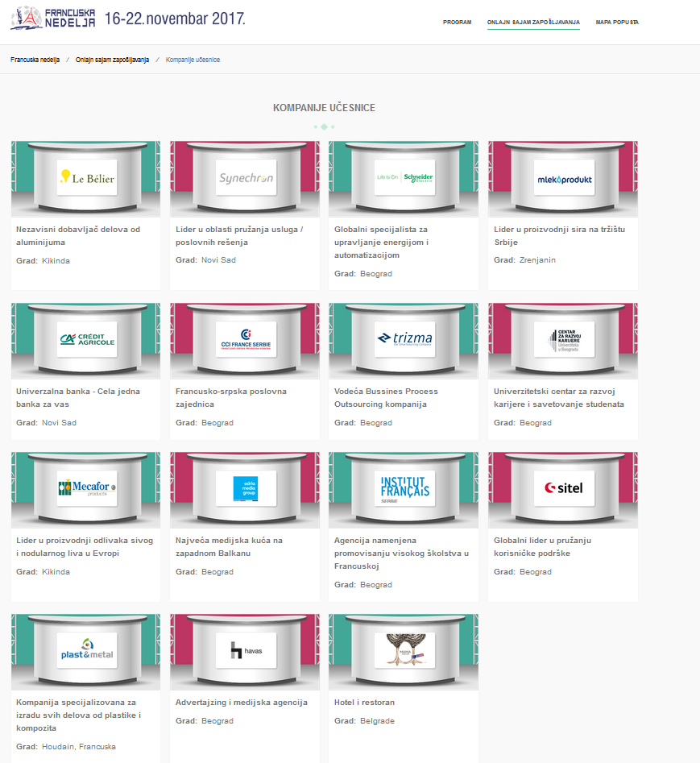This screenshot has height=763, width=700.
Task: Open the Plast & Metal logo
Action: [x=87, y=650]
